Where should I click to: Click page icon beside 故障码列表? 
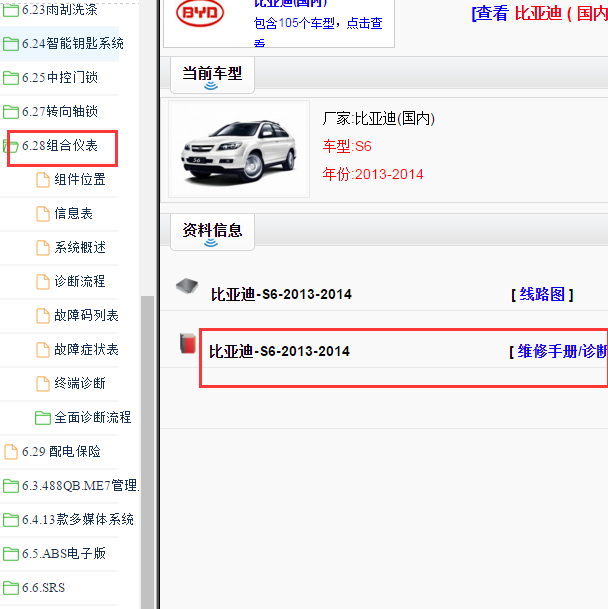tap(43, 316)
